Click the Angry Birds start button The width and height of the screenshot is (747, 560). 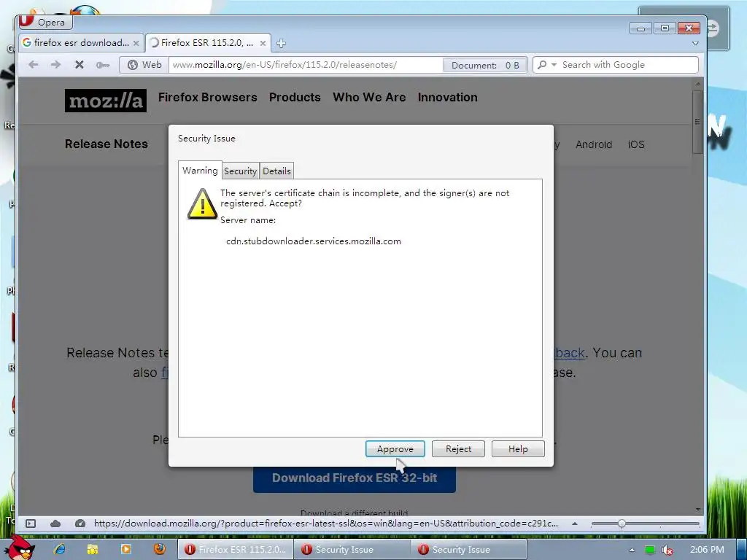pyautogui.click(x=18, y=548)
